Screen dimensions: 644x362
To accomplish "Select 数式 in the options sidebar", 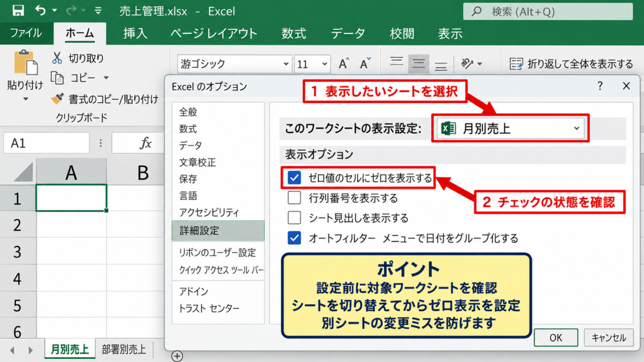I will tap(188, 129).
